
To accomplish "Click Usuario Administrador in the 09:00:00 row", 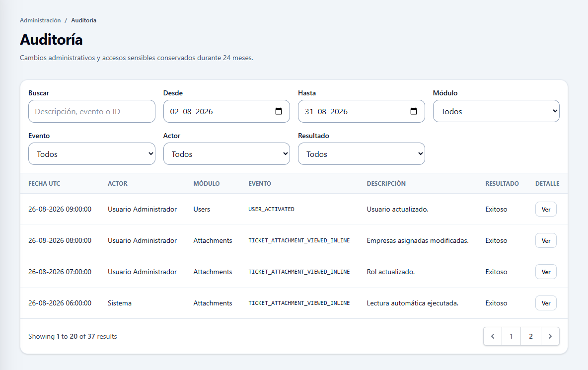I will click(143, 209).
